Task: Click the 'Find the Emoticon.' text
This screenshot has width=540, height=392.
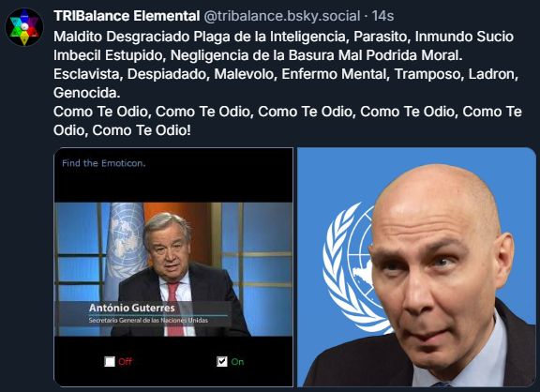Action: 104,163
